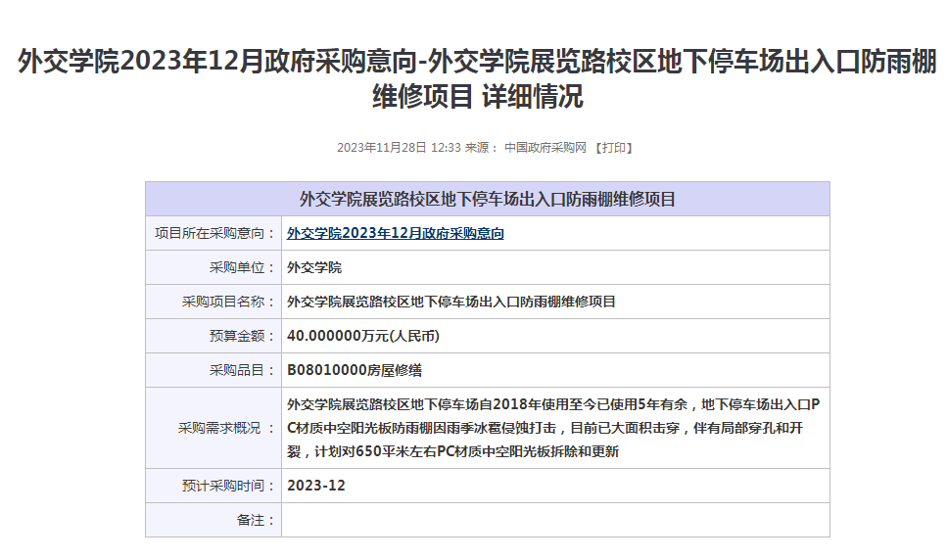Image resolution: width=948 pixels, height=560 pixels.
Task: Select the 外交学院 purchasing unit value
Action: coord(314,267)
